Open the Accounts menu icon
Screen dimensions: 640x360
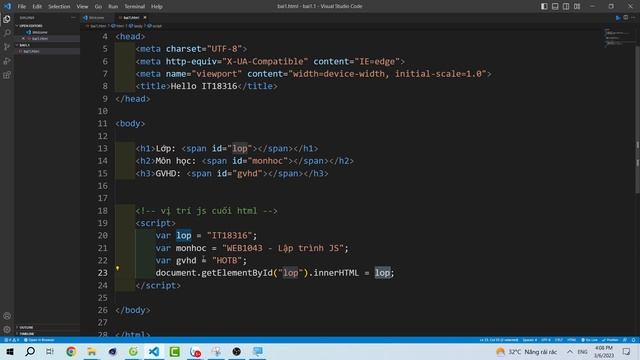[x=7, y=316]
